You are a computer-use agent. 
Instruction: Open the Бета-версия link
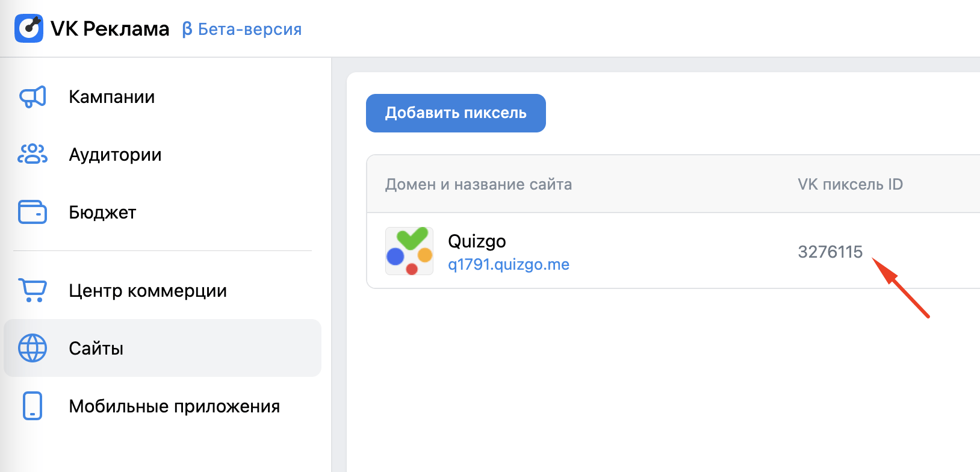tap(242, 29)
